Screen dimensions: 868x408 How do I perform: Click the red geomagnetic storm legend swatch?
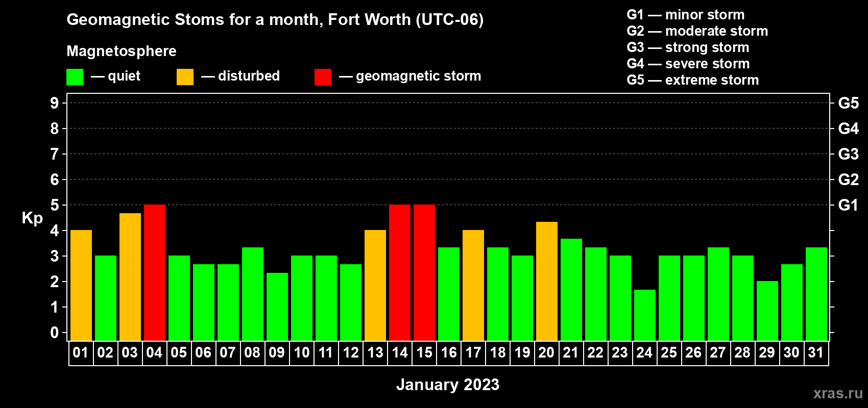[323, 77]
